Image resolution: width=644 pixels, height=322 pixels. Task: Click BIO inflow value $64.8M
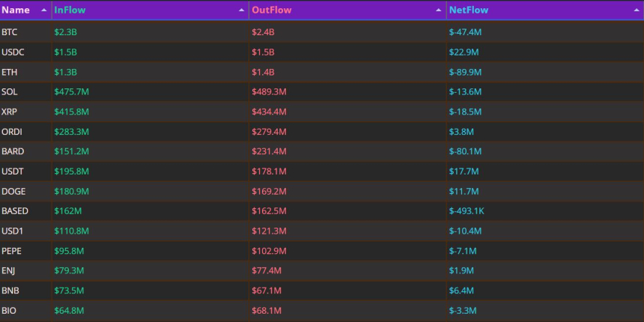tap(69, 310)
